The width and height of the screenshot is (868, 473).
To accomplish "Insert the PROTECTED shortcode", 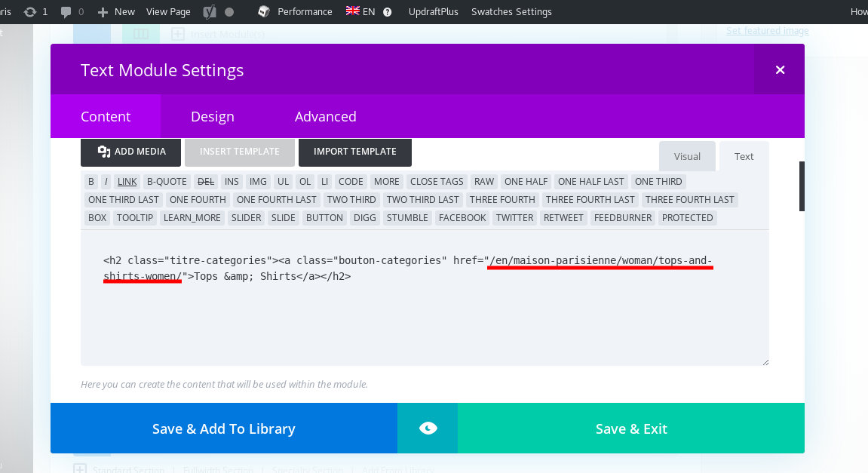I will [x=688, y=218].
